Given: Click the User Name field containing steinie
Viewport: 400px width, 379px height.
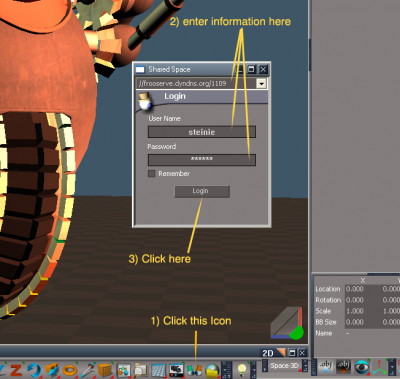Looking at the screenshot, I should pos(202,132).
